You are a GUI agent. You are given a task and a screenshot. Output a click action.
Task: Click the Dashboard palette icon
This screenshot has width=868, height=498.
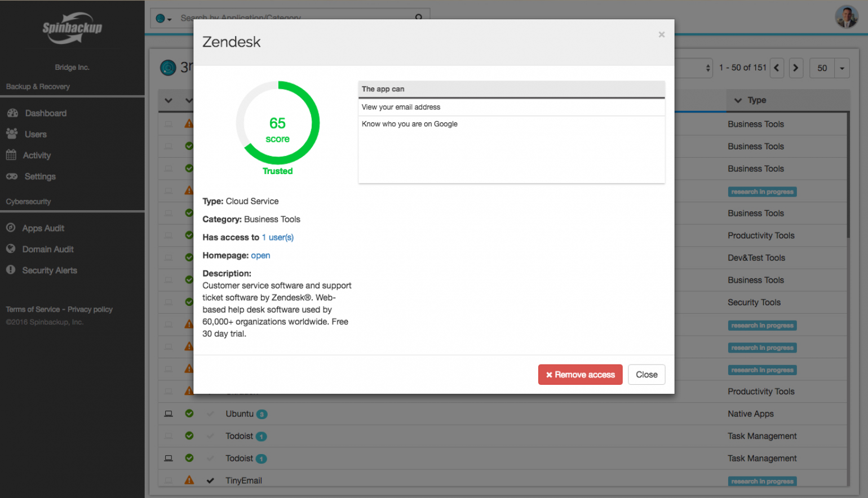click(x=12, y=113)
